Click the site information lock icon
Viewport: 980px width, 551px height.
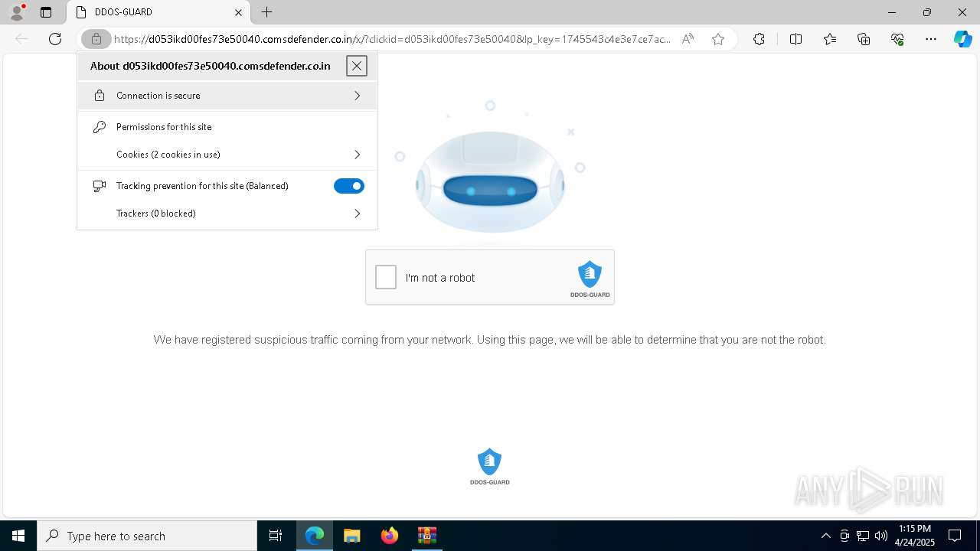96,39
